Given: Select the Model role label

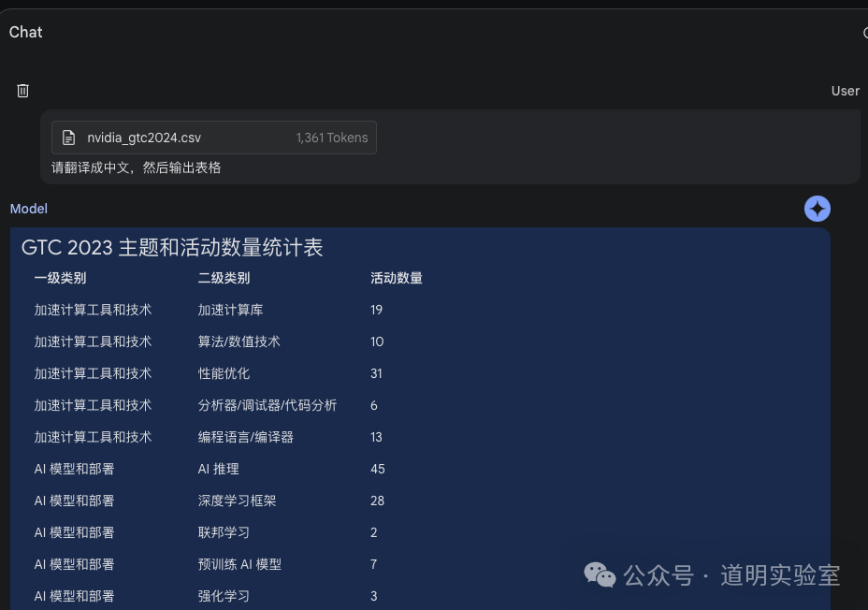Looking at the screenshot, I should pyautogui.click(x=28, y=209).
